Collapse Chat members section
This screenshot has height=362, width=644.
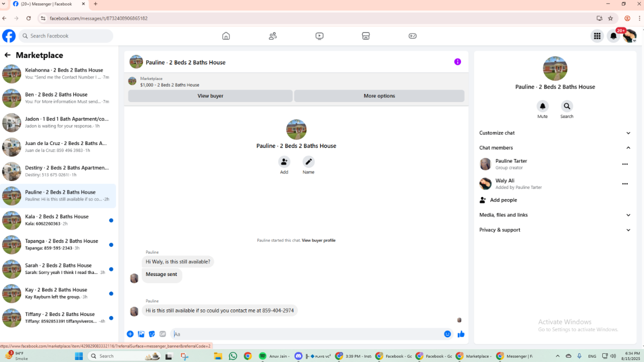[x=555, y=148]
